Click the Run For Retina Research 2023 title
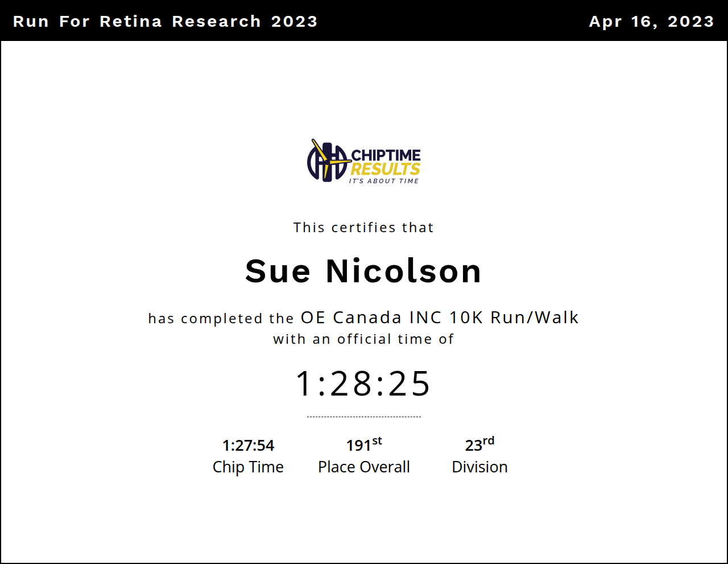The height and width of the screenshot is (564, 728). pos(165,21)
